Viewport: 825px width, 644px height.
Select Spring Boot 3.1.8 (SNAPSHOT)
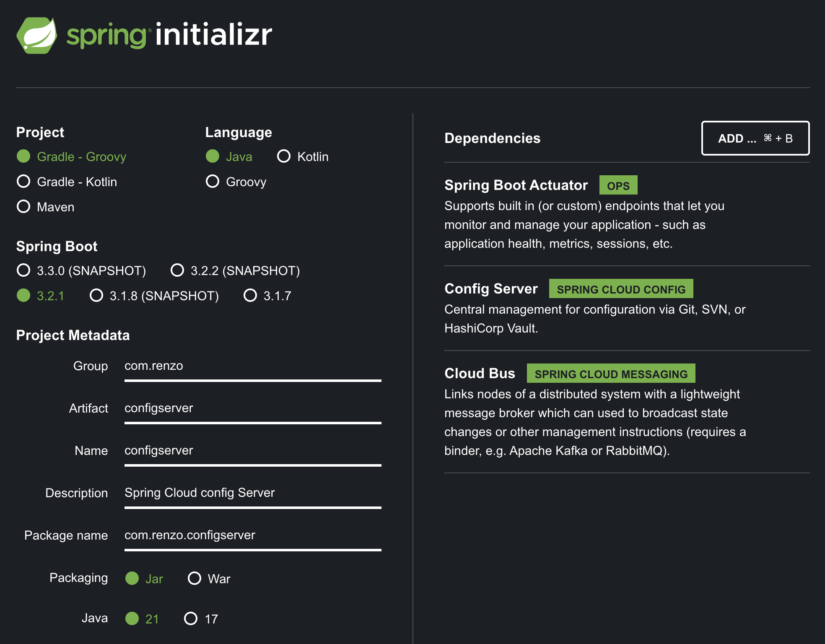click(96, 296)
